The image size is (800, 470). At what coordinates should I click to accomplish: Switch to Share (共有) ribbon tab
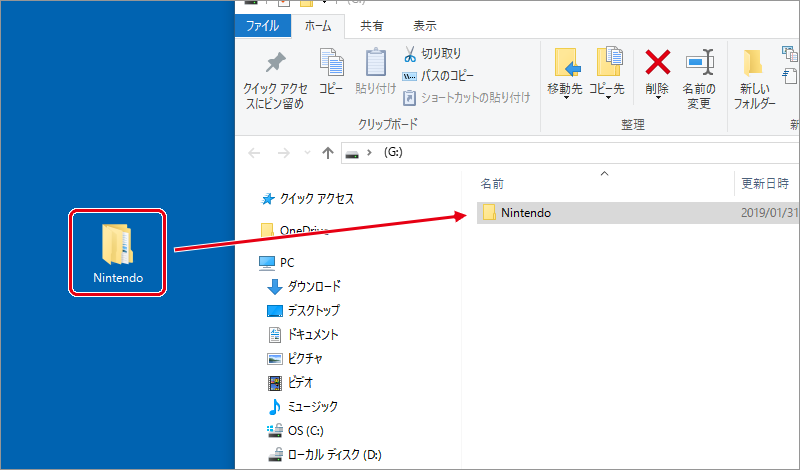coord(371,26)
